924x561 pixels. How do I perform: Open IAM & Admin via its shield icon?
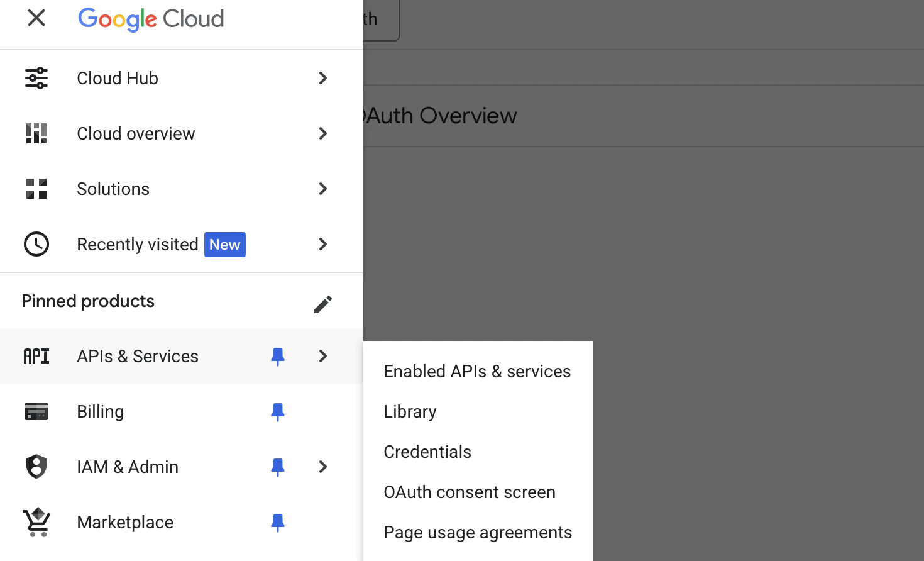36,467
